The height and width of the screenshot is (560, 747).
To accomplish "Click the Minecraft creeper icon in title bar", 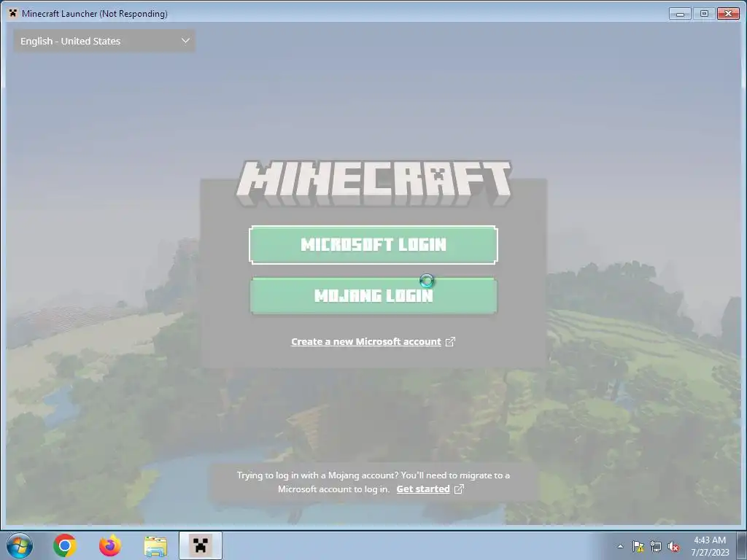I will (13, 13).
